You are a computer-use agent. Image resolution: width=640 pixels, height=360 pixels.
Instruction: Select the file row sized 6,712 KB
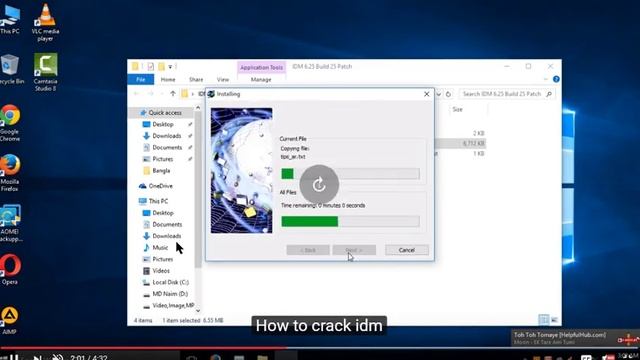tap(460, 143)
